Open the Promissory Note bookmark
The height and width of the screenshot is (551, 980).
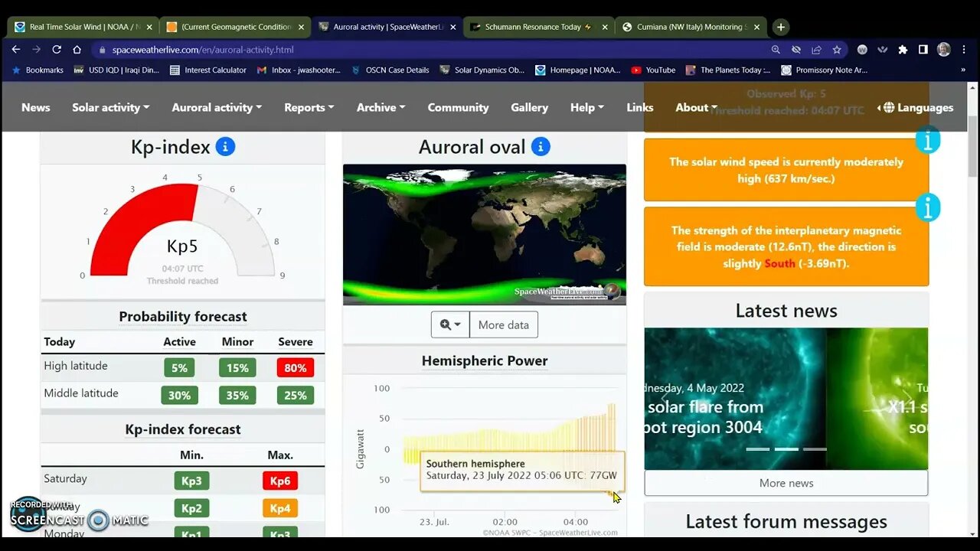coord(824,70)
